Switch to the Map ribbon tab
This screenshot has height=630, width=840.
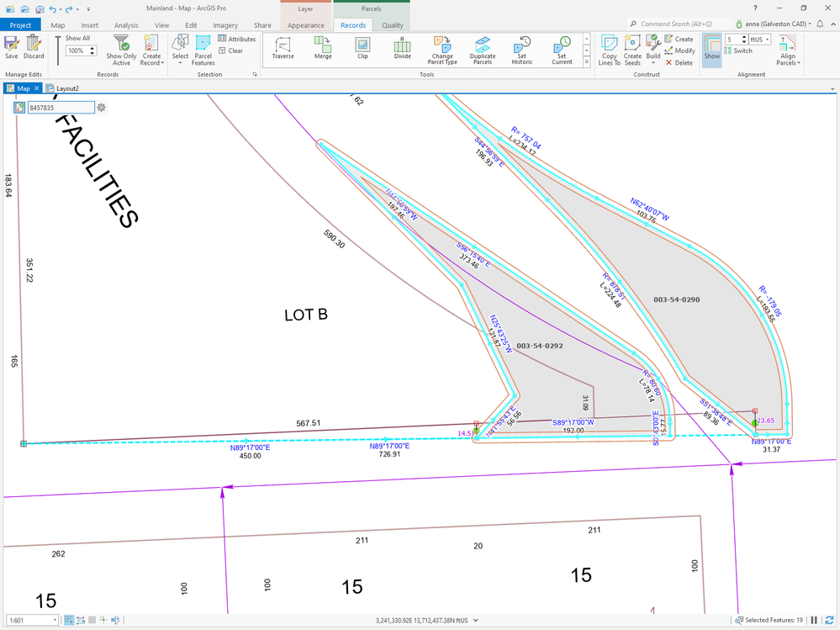pyautogui.click(x=58, y=25)
